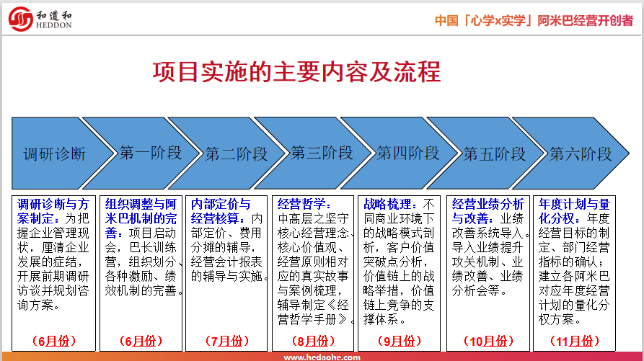Click the 和道和 HEDDON brand name text
Screen dimensions: 644x361
pyautogui.click(x=54, y=19)
